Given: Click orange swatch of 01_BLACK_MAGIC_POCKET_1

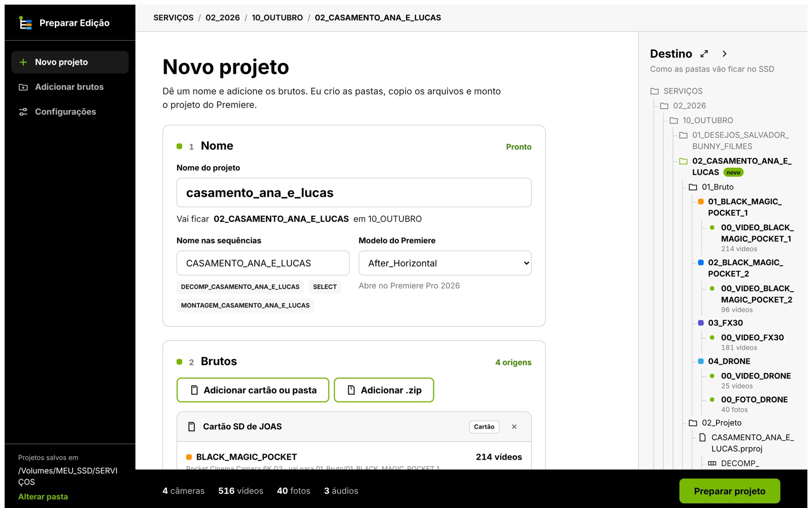Looking at the screenshot, I should 701,202.
